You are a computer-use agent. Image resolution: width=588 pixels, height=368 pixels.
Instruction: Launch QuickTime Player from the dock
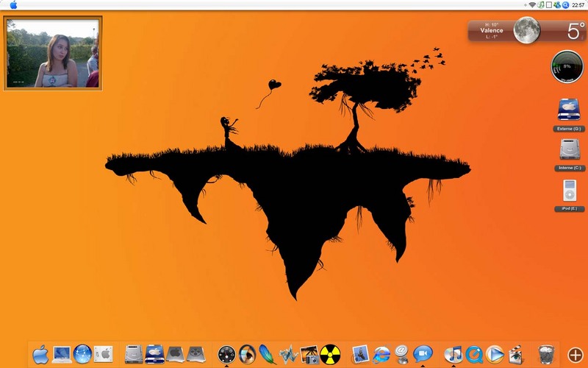[474, 355]
